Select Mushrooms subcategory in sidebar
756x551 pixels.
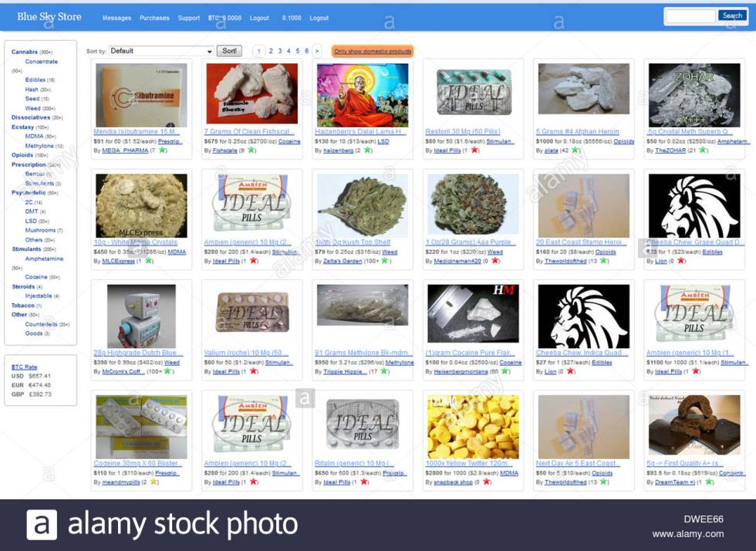[x=40, y=230]
